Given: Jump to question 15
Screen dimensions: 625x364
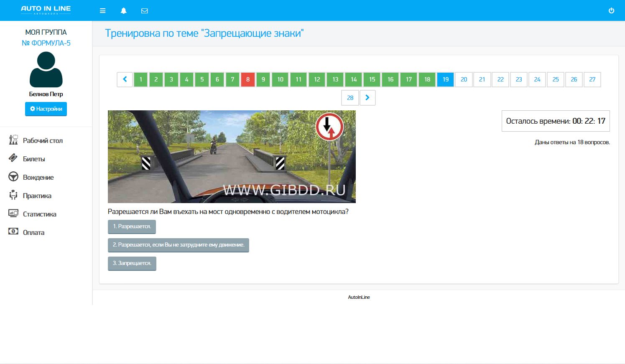Looking at the screenshot, I should (372, 79).
